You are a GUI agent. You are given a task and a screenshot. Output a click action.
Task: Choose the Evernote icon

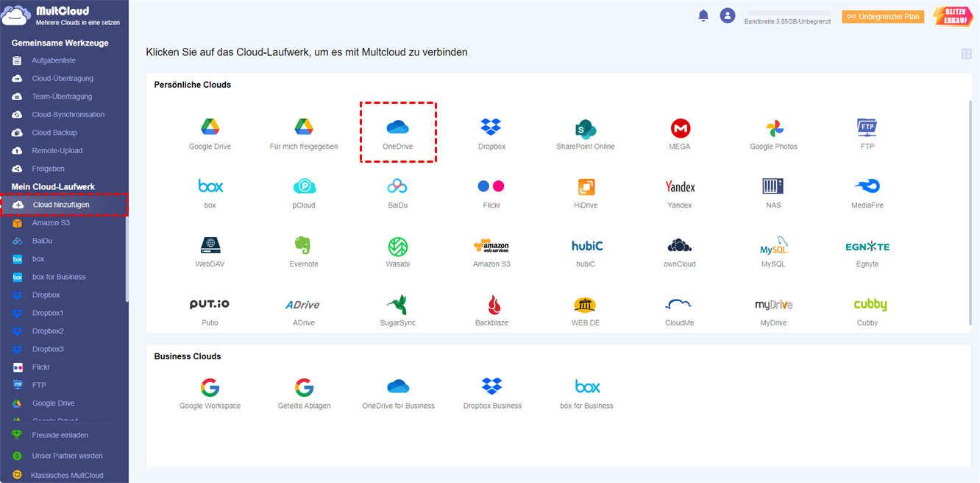tap(303, 245)
